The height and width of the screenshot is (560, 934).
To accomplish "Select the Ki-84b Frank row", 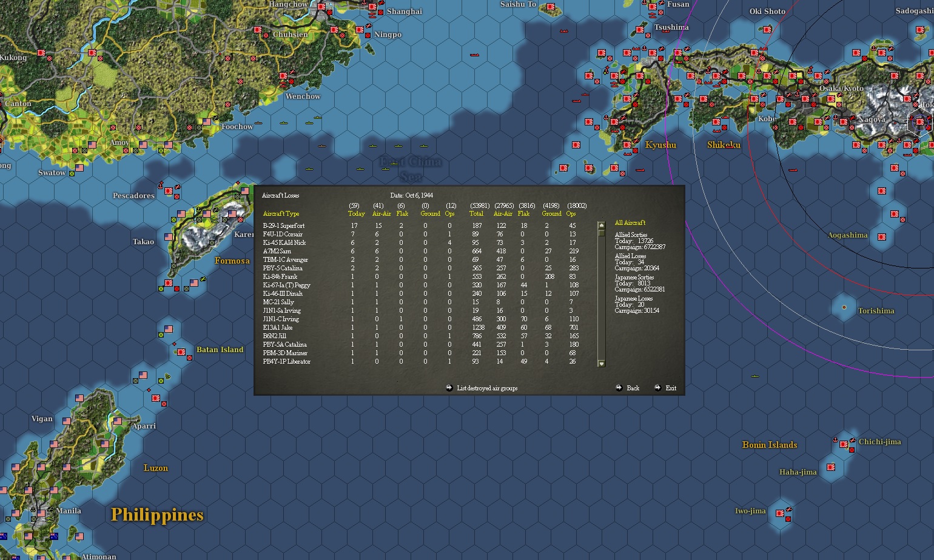I will (x=420, y=276).
